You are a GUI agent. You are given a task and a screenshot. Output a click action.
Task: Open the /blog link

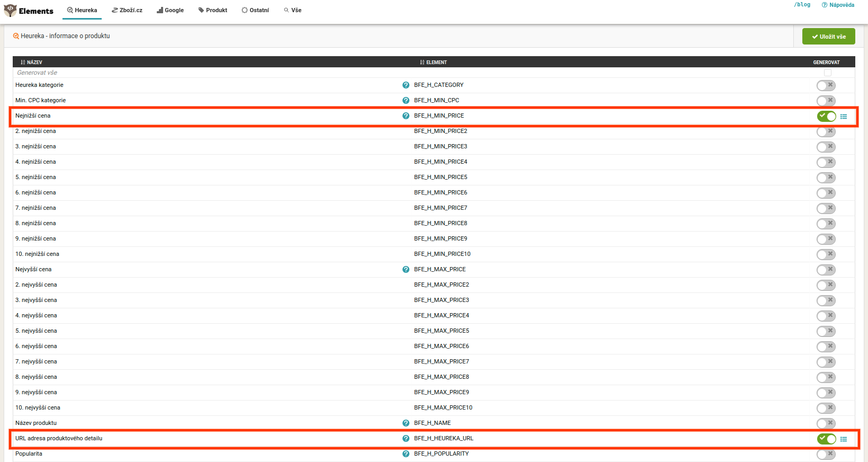pos(802,5)
